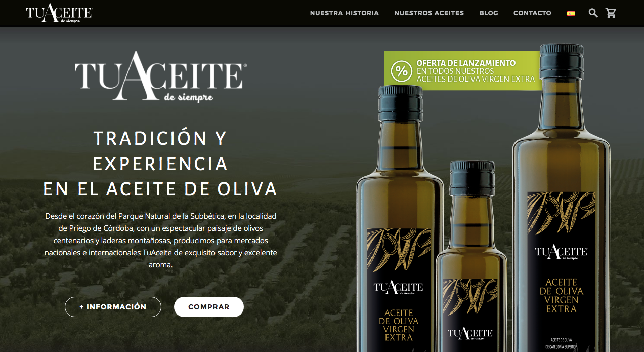The image size is (644, 352).
Task: Select the small middle olive oil bottle
Action: tap(471, 257)
